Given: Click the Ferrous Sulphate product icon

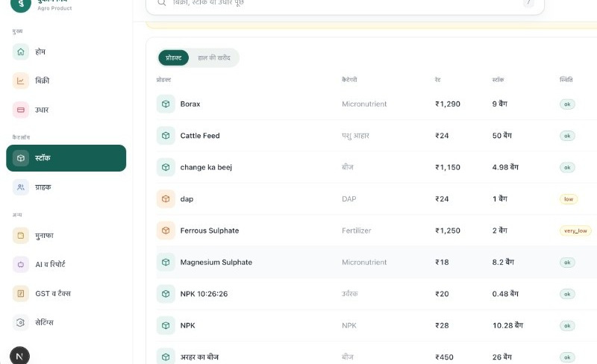Looking at the screenshot, I should 166,230.
